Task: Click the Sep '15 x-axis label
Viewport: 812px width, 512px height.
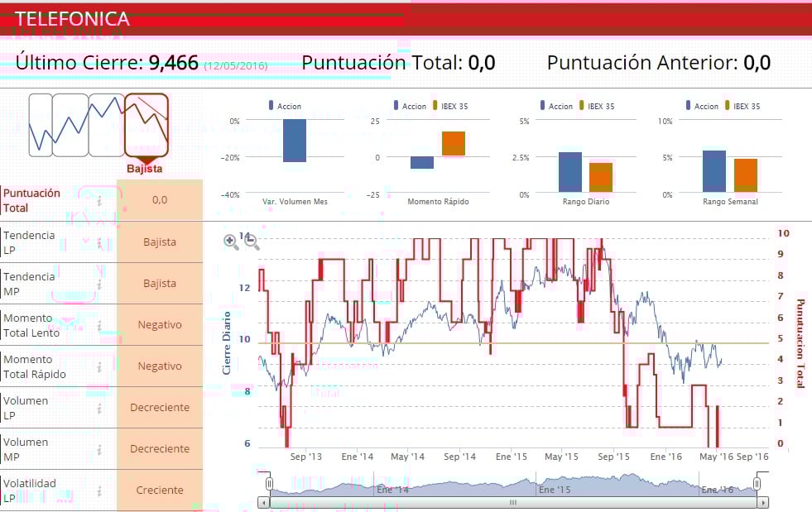Action: (x=613, y=457)
